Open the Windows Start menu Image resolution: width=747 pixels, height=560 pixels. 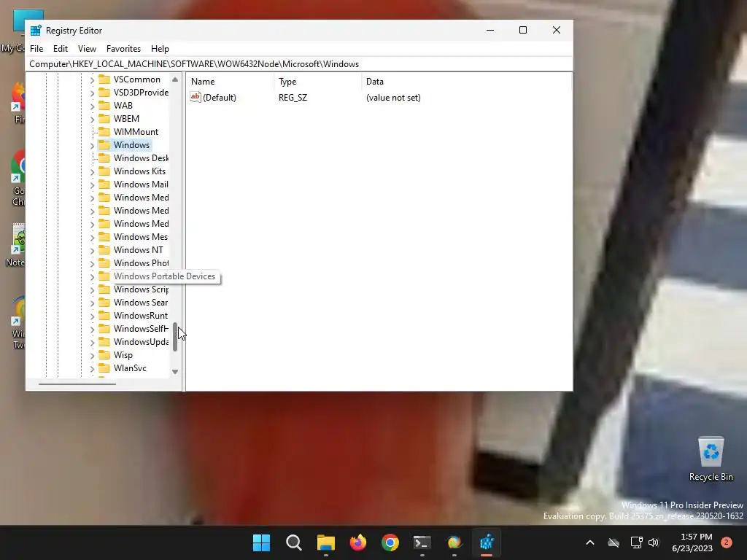(261, 542)
